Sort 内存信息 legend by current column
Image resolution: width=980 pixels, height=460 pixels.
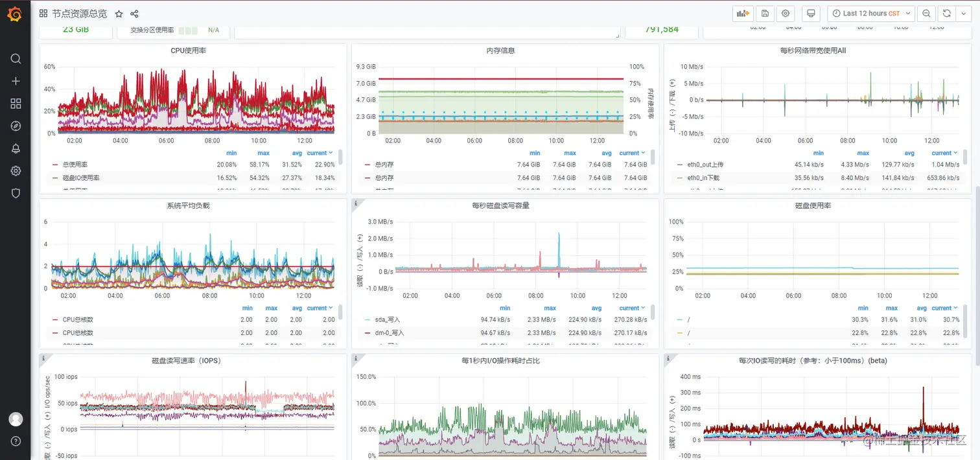[633, 154]
